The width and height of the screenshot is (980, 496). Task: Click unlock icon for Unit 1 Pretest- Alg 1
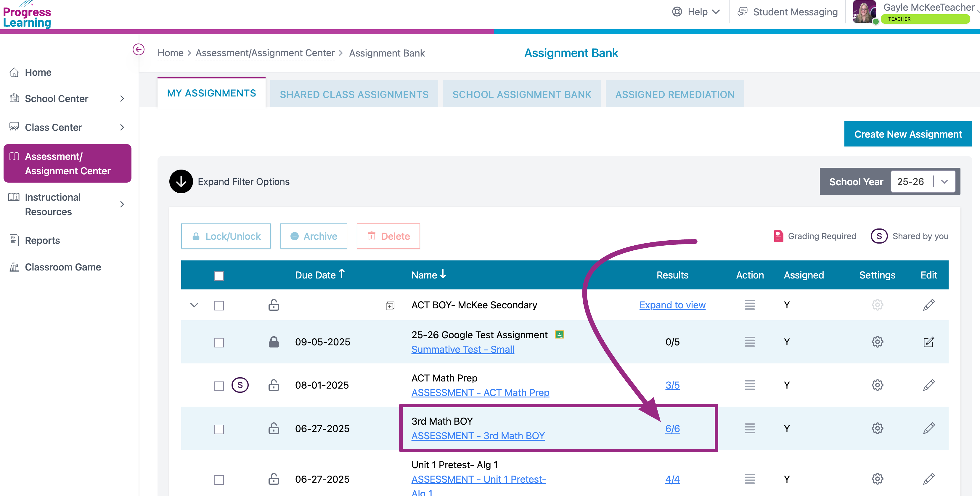pyautogui.click(x=274, y=479)
